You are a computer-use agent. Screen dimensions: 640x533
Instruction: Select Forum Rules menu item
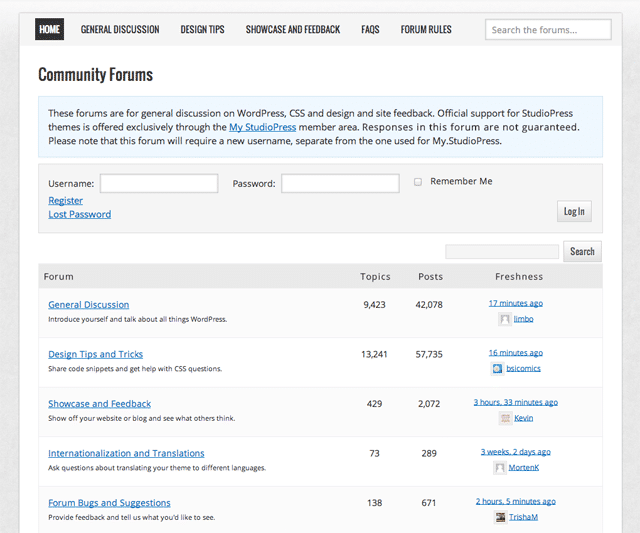click(x=426, y=30)
